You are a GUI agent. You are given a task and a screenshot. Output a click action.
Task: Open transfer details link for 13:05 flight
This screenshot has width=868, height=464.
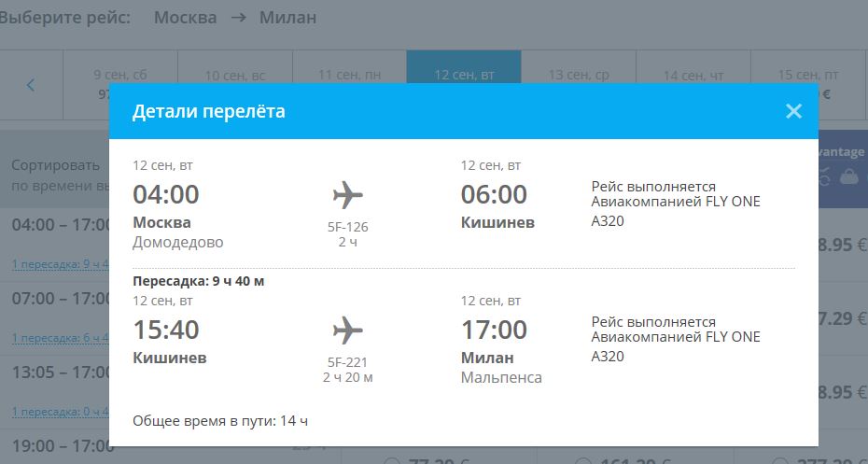pos(61,412)
